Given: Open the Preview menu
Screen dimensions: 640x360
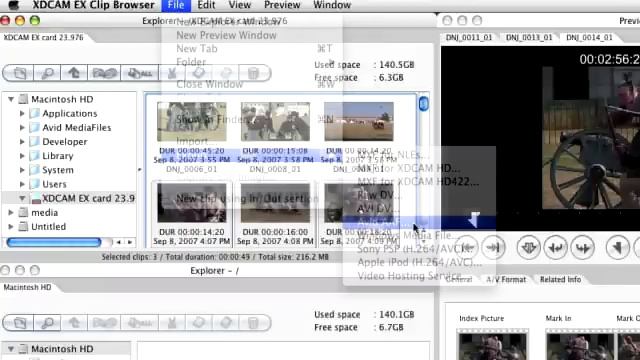Looking at the screenshot, I should pos(282,5).
